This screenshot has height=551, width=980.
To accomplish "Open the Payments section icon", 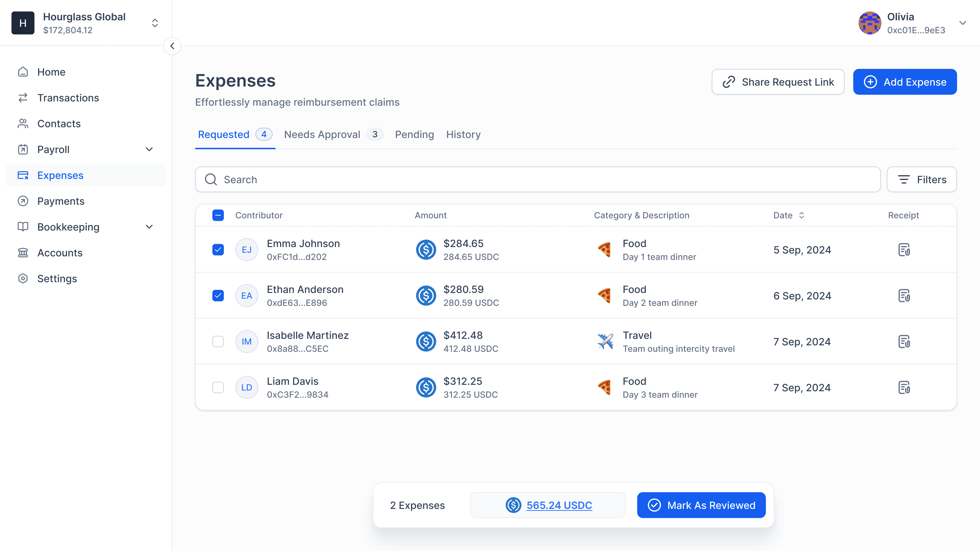I will tap(23, 201).
